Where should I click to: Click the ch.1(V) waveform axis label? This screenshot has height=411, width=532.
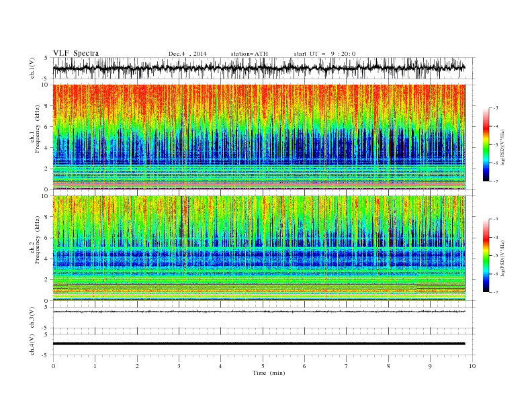[x=32, y=68]
